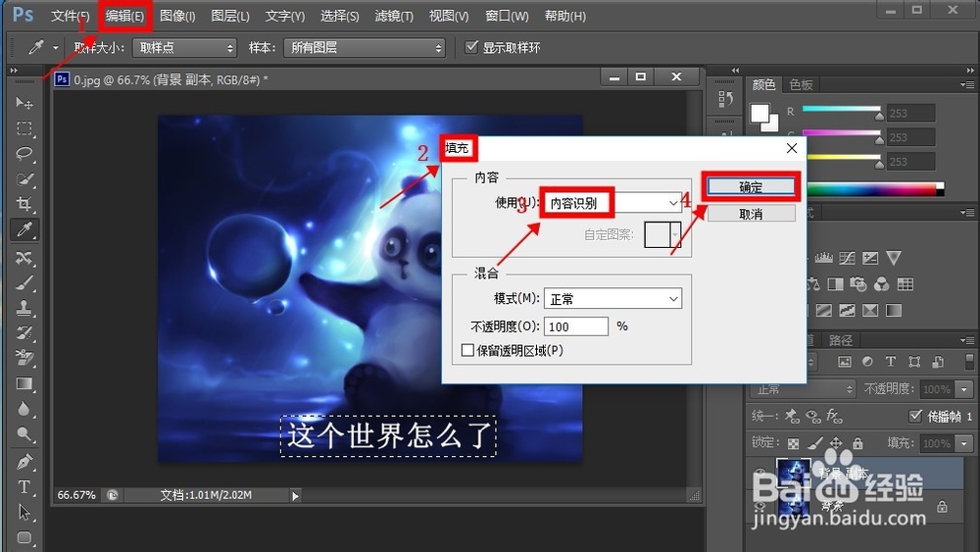
Task: Select the Path Selection tool
Action: [24, 512]
